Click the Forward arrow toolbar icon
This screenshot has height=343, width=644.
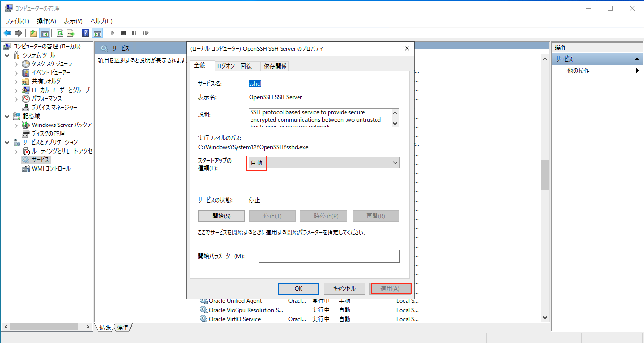(18, 33)
